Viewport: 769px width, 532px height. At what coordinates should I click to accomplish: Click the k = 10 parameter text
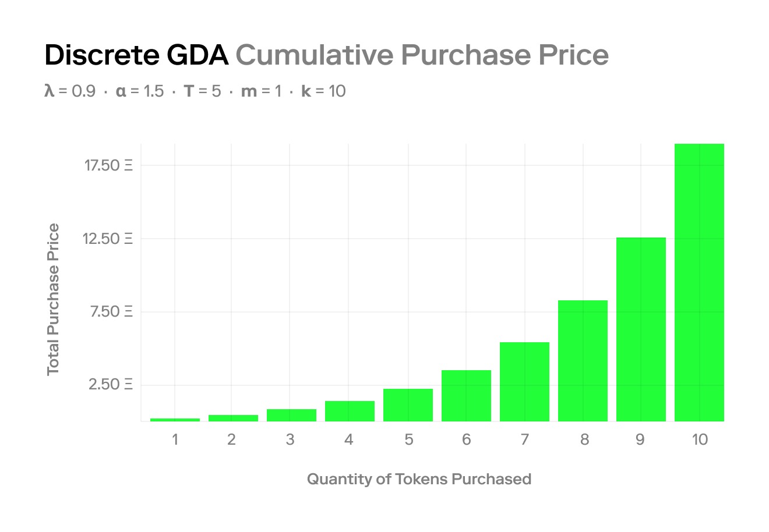point(323,91)
